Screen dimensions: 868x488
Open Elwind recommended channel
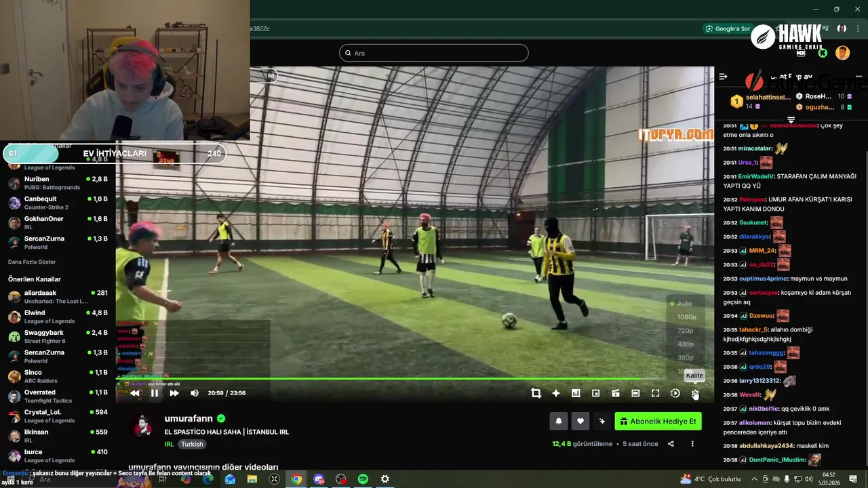[58, 317]
